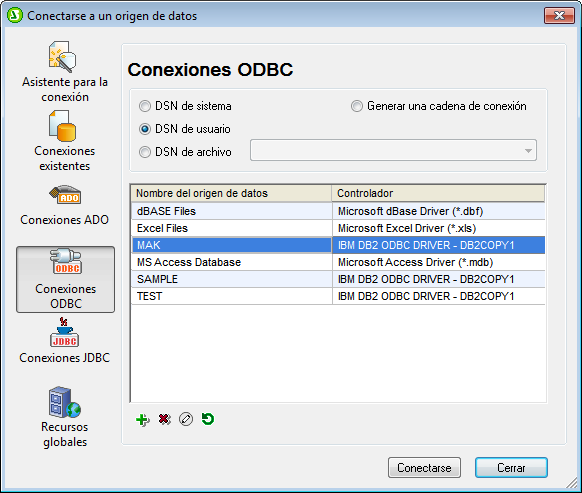Sort by Controlador column header
The height and width of the screenshot is (493, 582).
point(438,193)
